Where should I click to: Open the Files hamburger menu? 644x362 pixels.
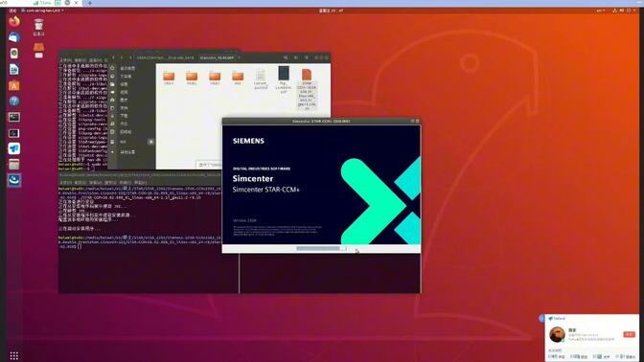click(307, 57)
